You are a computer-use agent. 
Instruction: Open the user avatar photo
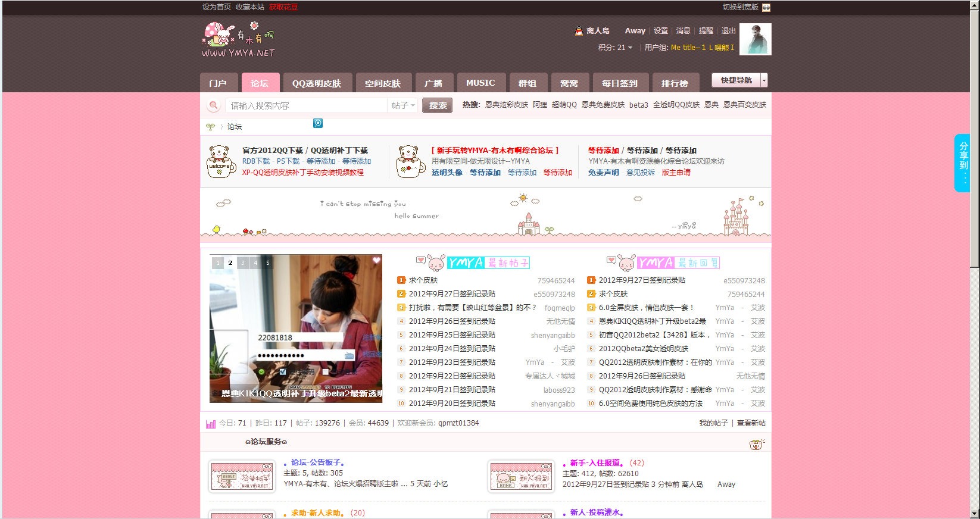755,39
